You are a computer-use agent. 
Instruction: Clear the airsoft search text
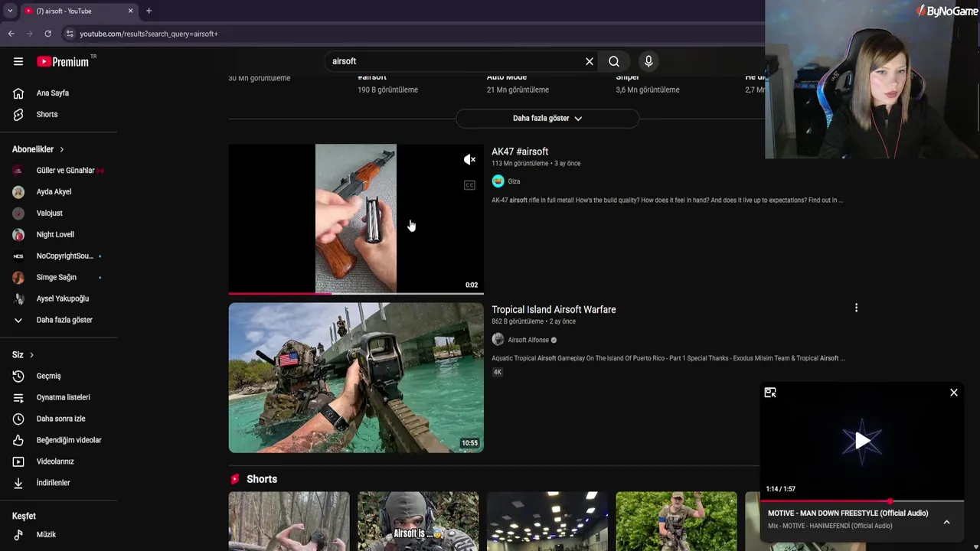coord(590,61)
